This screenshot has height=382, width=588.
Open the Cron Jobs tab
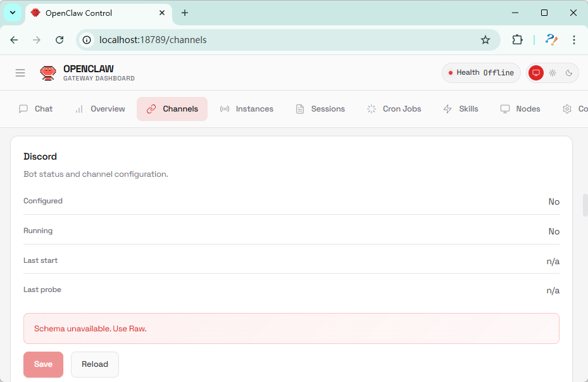394,109
